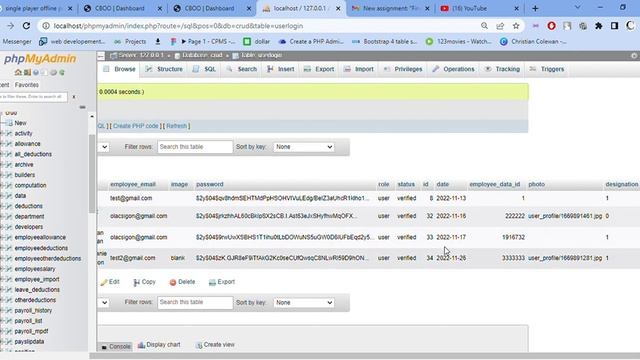Open the browser profile avatar
The width and height of the screenshot is (640, 360).
point(630,25)
